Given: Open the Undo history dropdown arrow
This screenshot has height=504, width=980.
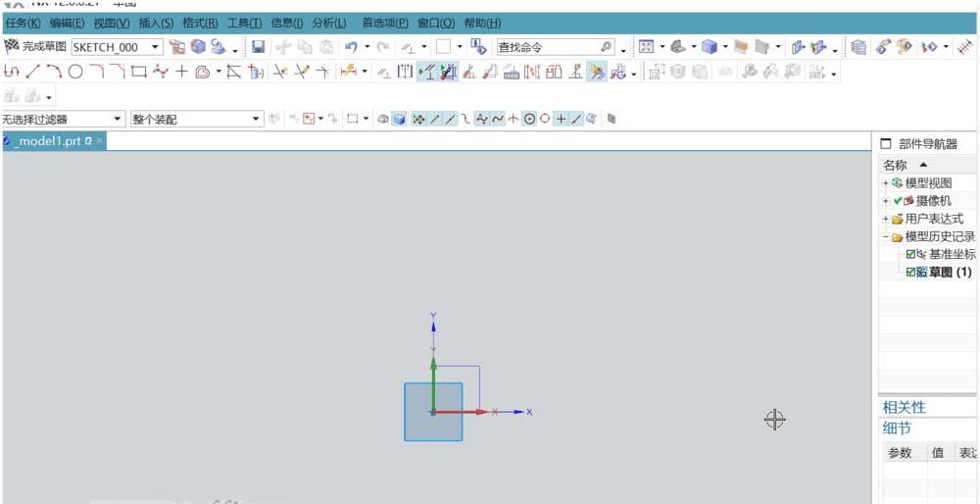Looking at the screenshot, I should 367,47.
